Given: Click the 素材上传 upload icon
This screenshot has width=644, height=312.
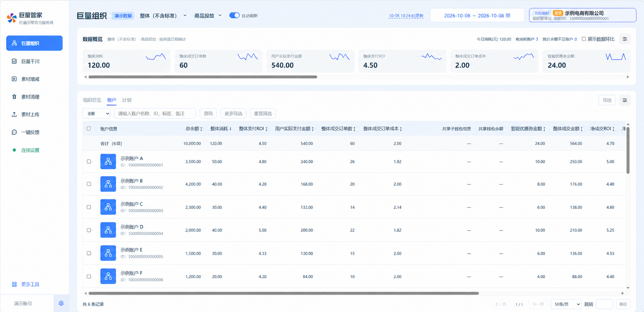Looking at the screenshot, I should click(14, 114).
